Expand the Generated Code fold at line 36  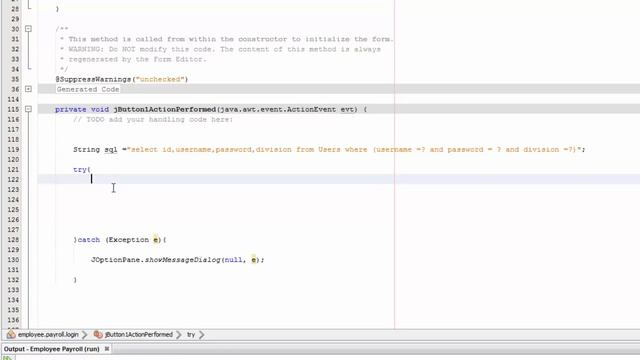(28, 89)
